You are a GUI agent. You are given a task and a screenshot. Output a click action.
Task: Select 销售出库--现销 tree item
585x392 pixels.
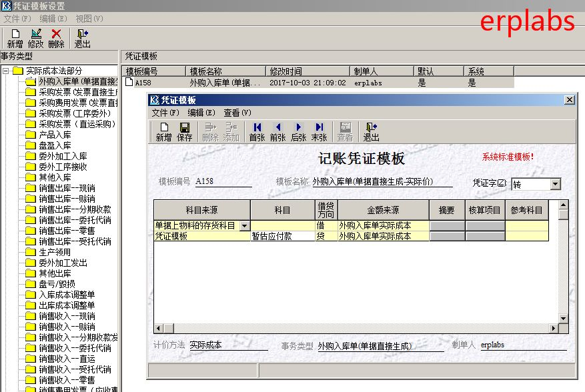pyautogui.click(x=67, y=188)
